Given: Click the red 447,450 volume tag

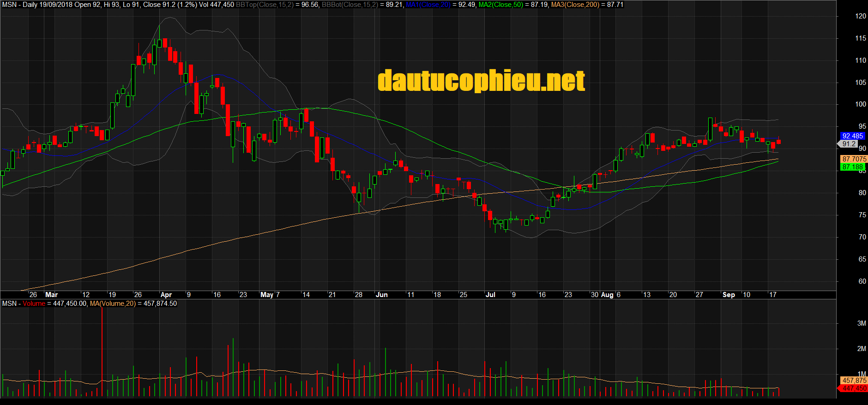Looking at the screenshot, I should click(854, 388).
